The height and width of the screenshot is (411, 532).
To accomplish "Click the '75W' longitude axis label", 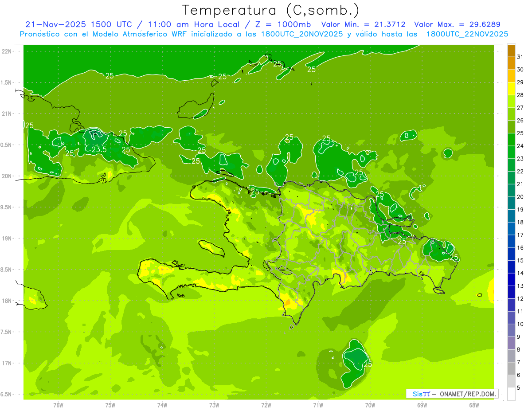I will (x=110, y=405).
